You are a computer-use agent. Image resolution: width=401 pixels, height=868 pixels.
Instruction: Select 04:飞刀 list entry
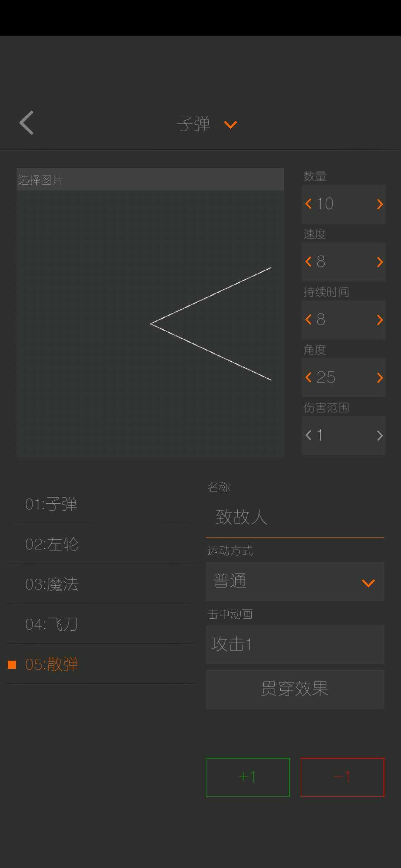coord(100,624)
